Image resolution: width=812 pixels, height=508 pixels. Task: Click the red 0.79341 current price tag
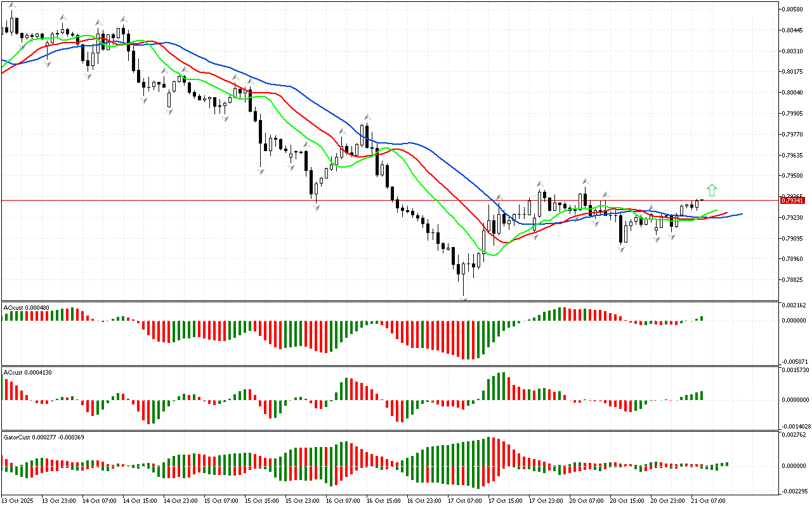pos(794,201)
